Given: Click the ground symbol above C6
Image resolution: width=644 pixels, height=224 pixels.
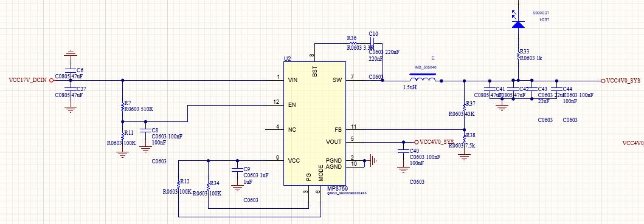Looking at the screenshot, I should [70, 53].
